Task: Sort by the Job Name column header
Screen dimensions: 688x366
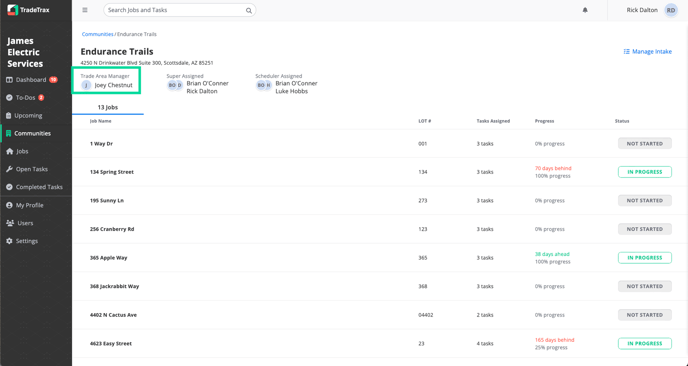Action: pyautogui.click(x=100, y=121)
